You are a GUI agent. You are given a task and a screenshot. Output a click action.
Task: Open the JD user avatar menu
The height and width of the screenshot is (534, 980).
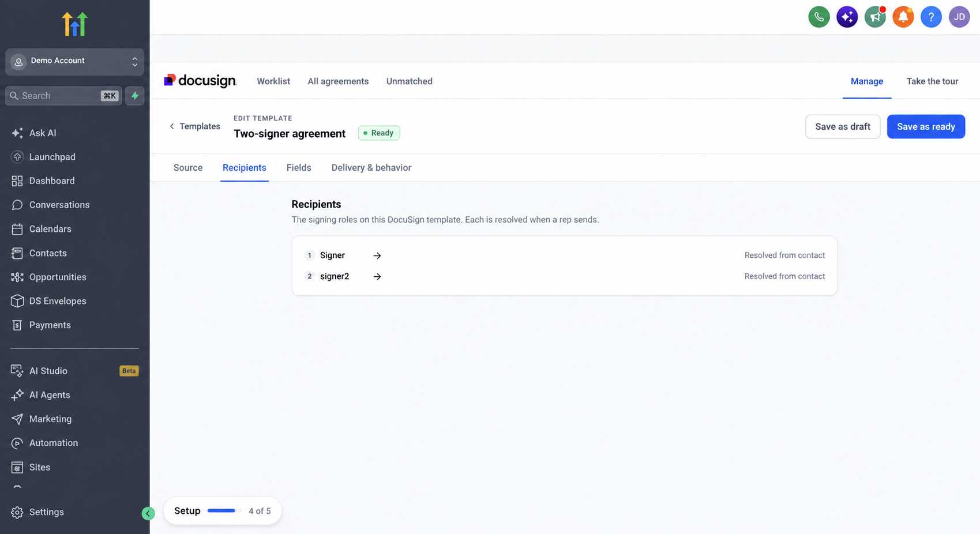pyautogui.click(x=959, y=17)
